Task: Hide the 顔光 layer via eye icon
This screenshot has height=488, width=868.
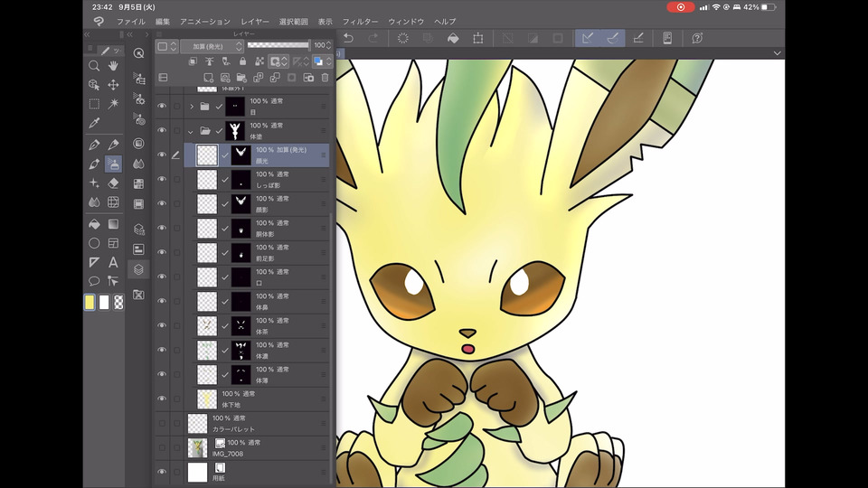Action: click(162, 155)
